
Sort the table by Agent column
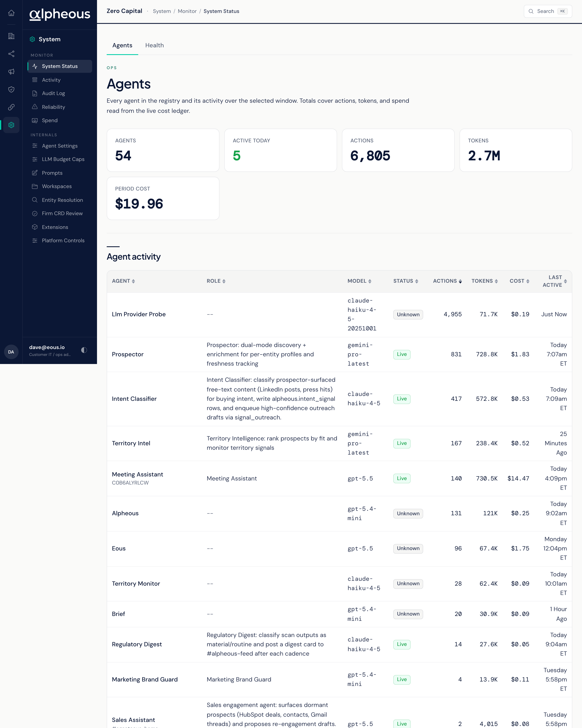point(123,281)
